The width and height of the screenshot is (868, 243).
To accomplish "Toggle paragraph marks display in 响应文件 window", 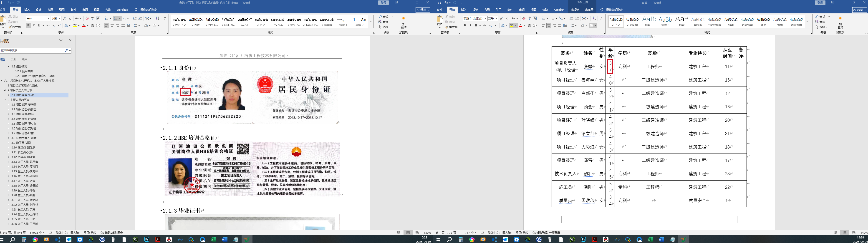I will click(164, 19).
